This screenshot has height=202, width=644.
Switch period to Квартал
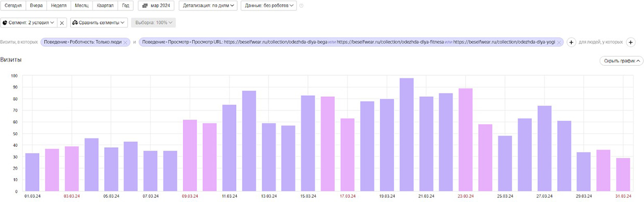point(105,6)
